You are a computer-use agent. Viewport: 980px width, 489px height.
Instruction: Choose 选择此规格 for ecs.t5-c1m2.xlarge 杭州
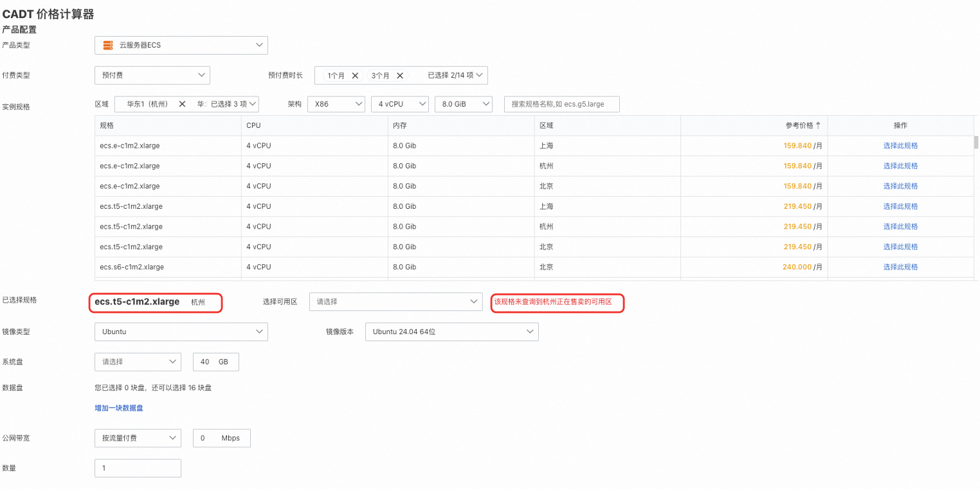coord(900,227)
